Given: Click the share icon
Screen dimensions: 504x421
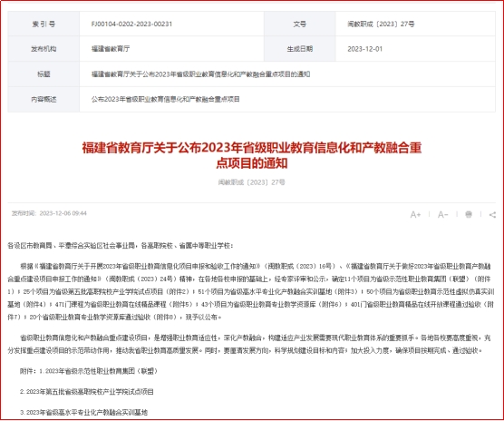Looking at the screenshot, I should [492, 215].
